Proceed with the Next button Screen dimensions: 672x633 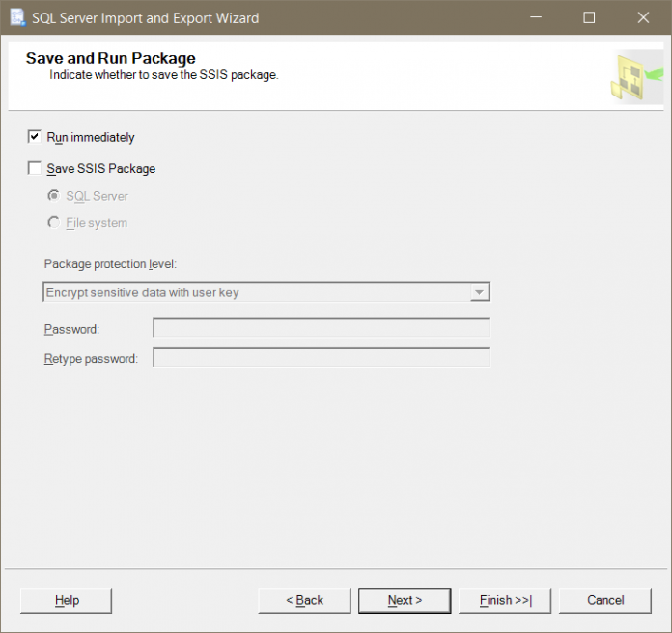pyautogui.click(x=404, y=600)
